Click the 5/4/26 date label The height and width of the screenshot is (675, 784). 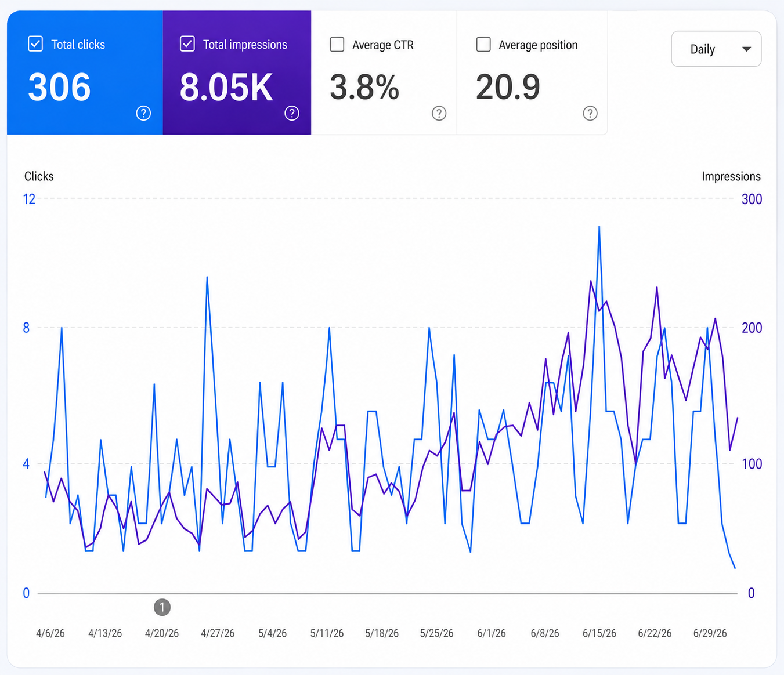(272, 633)
